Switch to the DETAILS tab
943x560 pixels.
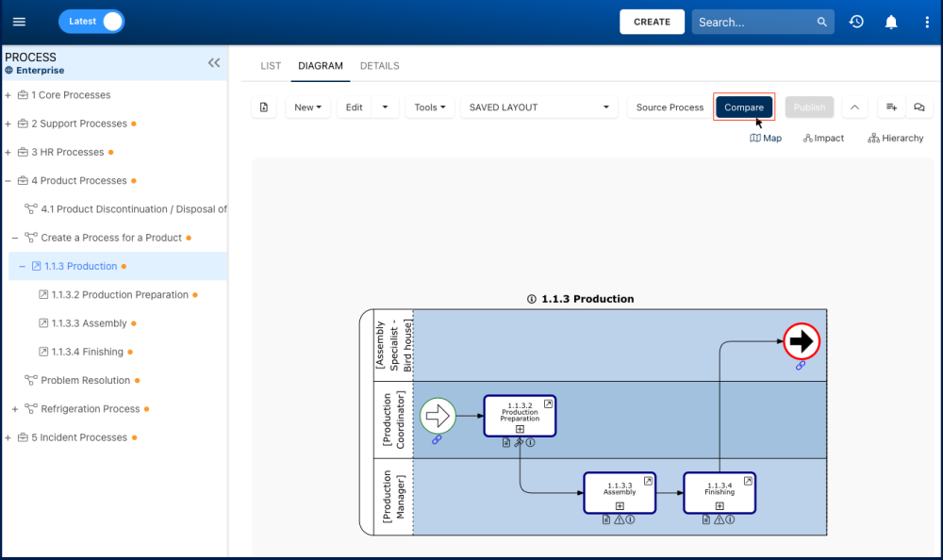(x=379, y=66)
